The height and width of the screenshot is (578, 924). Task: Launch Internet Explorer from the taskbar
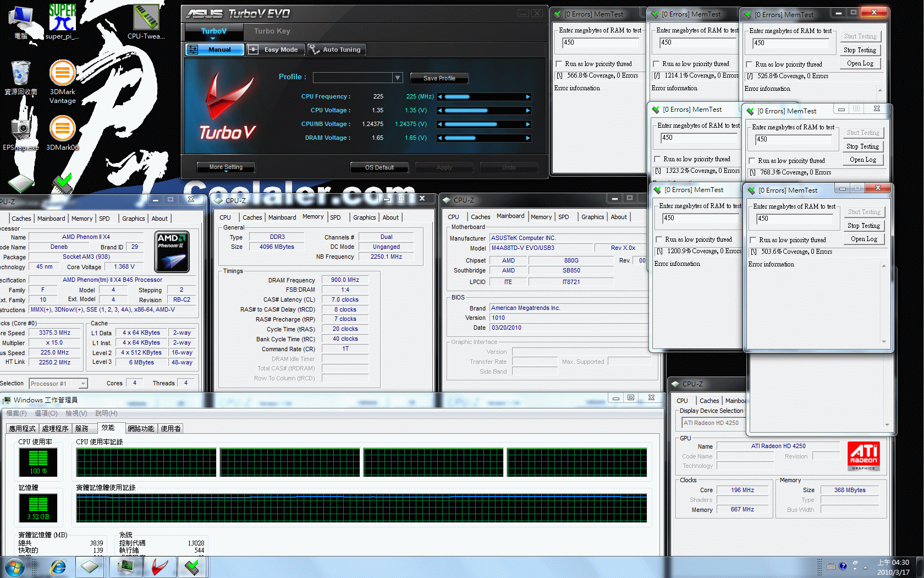[58, 567]
